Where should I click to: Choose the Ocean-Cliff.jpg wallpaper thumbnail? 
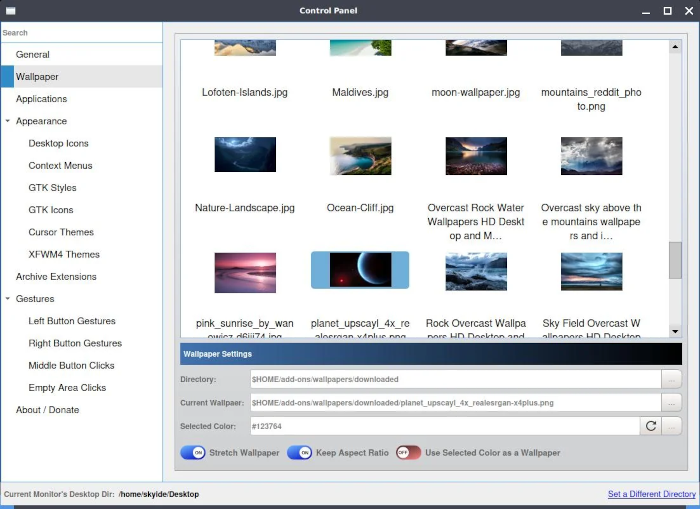click(x=360, y=156)
